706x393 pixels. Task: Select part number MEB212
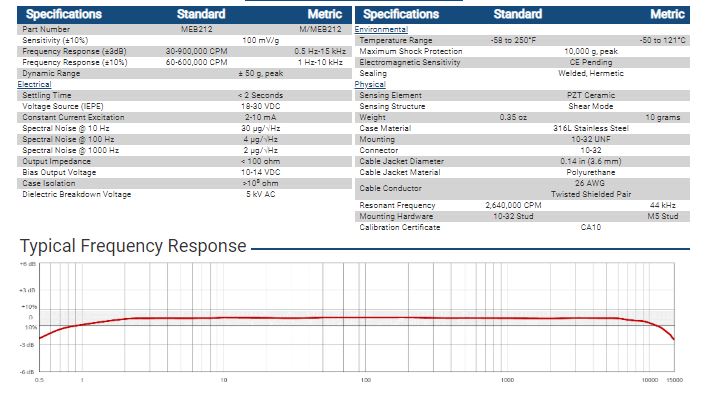[196, 29]
